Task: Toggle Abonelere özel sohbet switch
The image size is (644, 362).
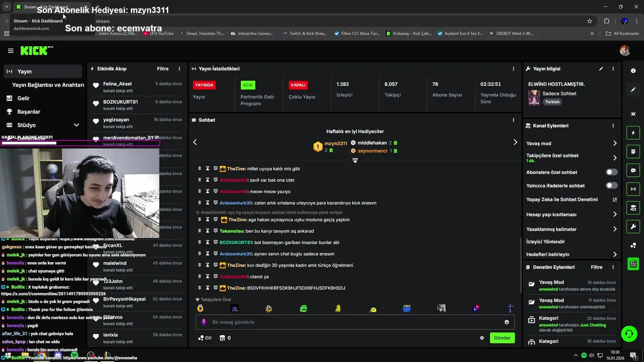Action: point(611,172)
